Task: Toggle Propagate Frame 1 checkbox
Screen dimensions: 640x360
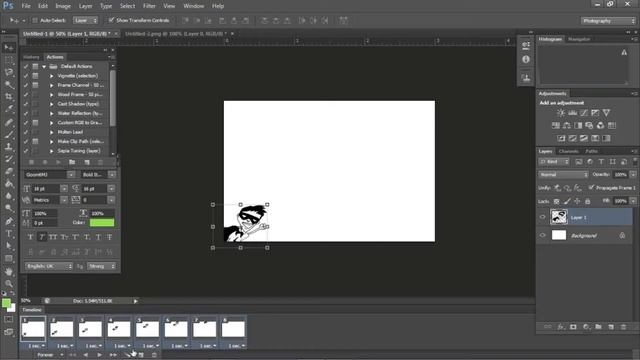Action: tap(591, 187)
